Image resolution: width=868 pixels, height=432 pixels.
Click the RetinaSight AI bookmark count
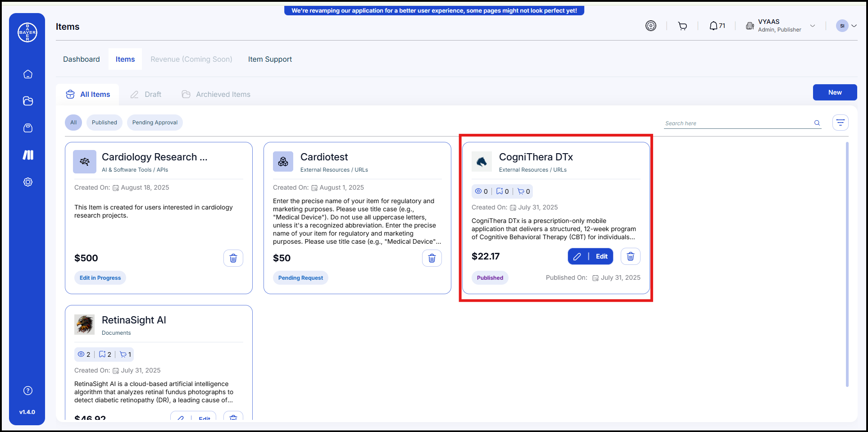click(x=105, y=355)
